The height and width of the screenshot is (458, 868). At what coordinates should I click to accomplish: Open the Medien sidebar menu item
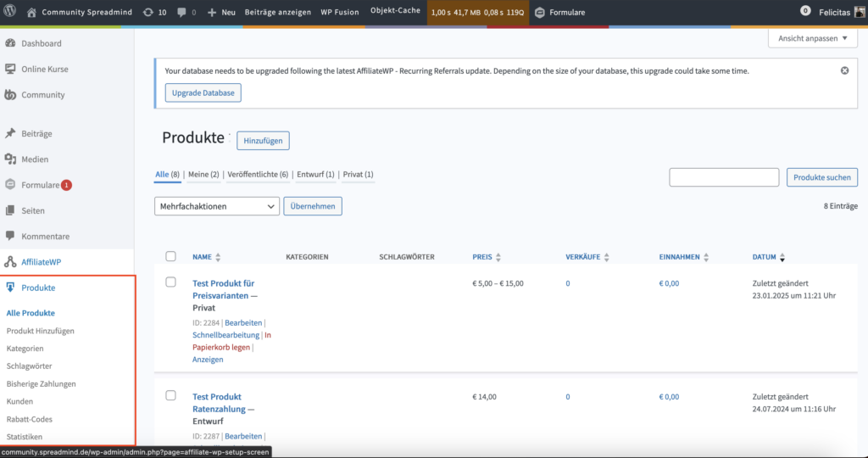(x=35, y=159)
